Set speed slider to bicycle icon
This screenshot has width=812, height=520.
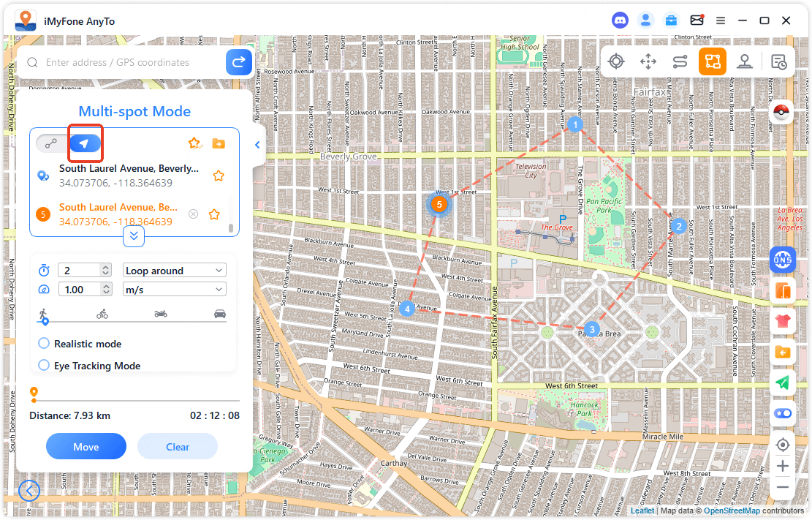click(x=102, y=314)
